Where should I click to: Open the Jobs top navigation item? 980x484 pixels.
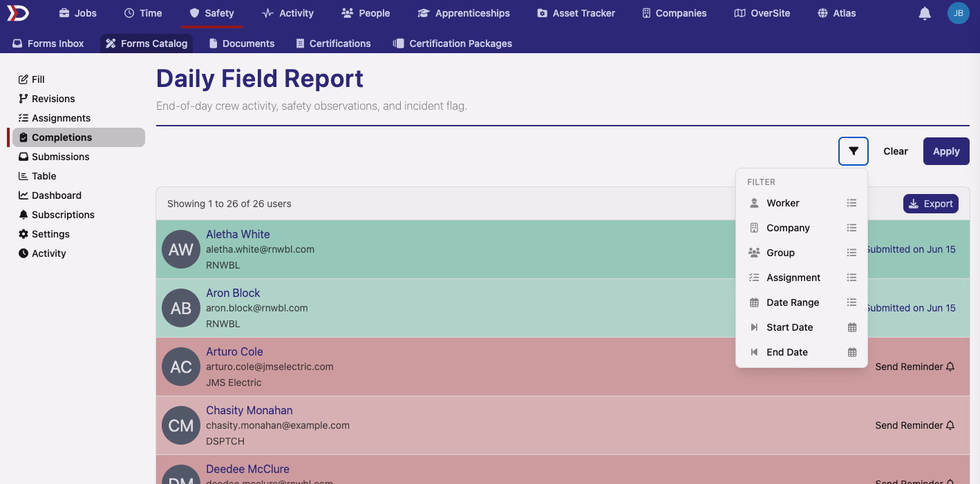coord(77,13)
